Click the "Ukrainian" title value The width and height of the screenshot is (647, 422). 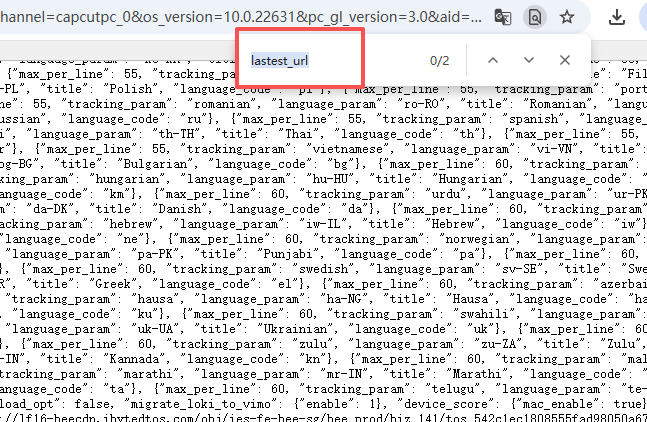tap(296, 329)
